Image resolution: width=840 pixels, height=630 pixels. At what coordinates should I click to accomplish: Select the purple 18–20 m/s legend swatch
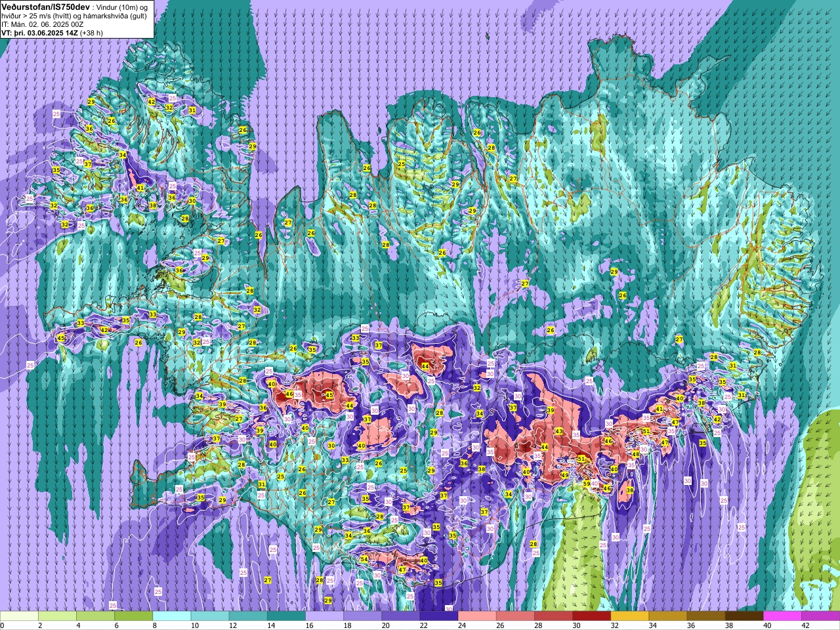[362, 616]
